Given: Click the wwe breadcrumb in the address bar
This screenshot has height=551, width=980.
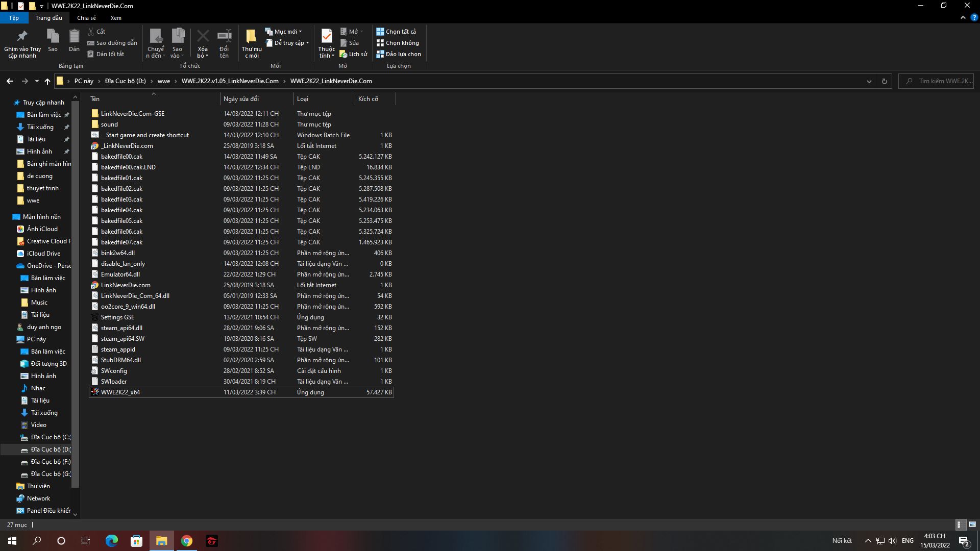Looking at the screenshot, I should [163, 81].
